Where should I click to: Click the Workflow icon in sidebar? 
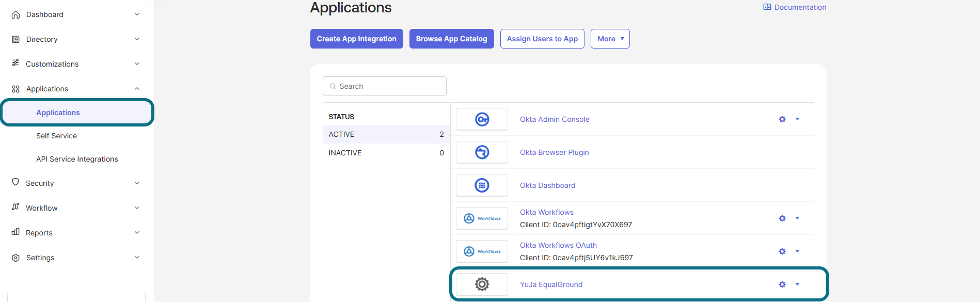coord(15,207)
